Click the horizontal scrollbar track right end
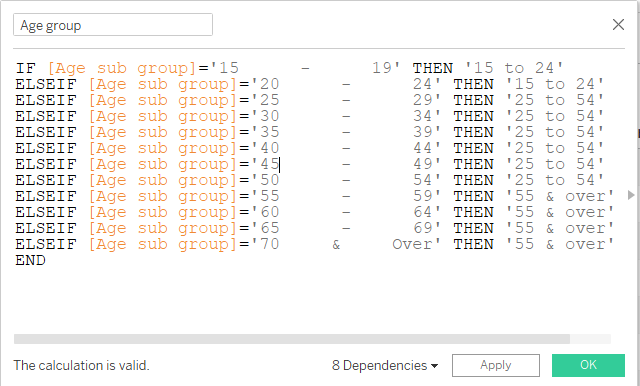 point(590,339)
